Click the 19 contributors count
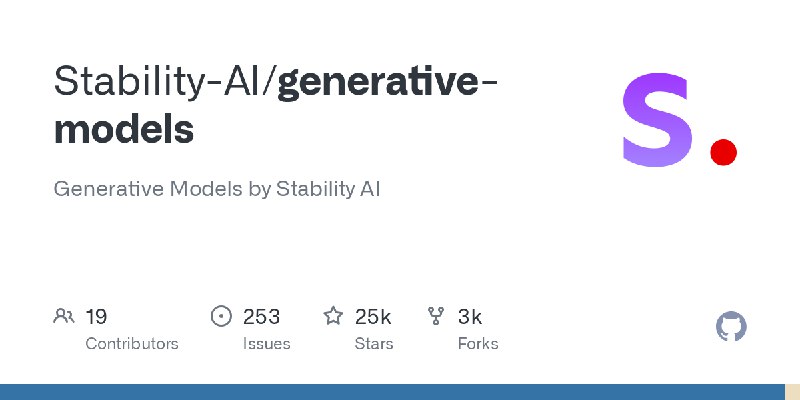The image size is (800, 400). coord(96,317)
